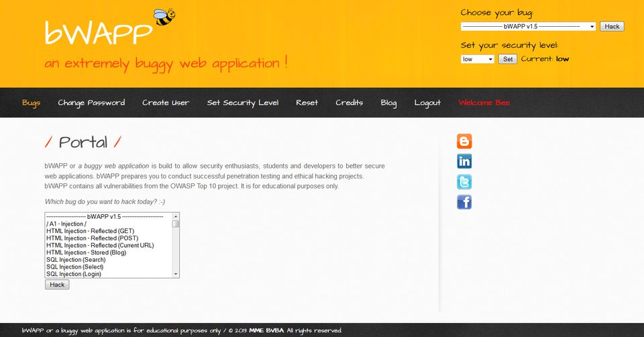Click the Logout menu link
This screenshot has width=644, height=337.
pos(427,103)
